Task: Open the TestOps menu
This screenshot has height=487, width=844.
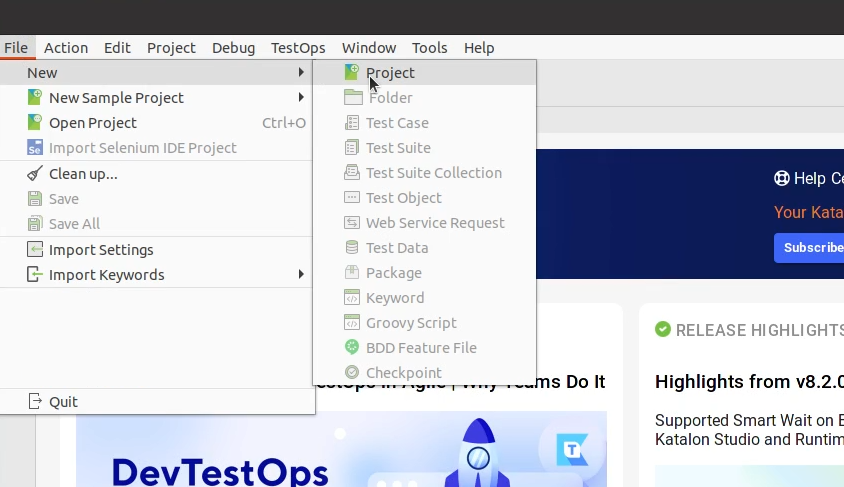Action: [298, 48]
